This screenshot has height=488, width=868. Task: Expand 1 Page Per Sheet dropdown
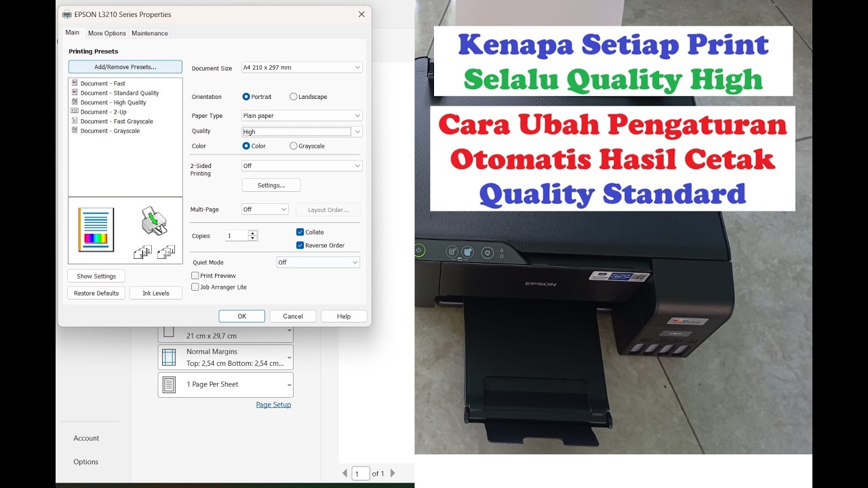[x=289, y=385]
